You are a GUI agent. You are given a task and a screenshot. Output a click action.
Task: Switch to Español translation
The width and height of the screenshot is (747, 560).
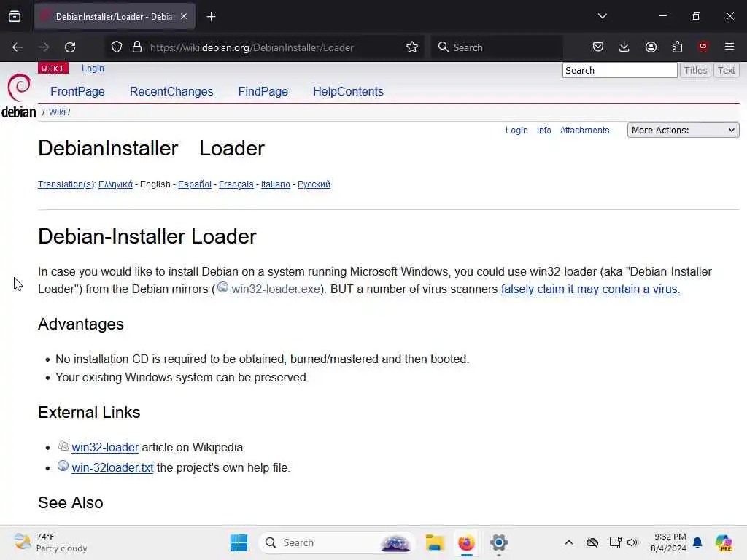[x=194, y=184]
